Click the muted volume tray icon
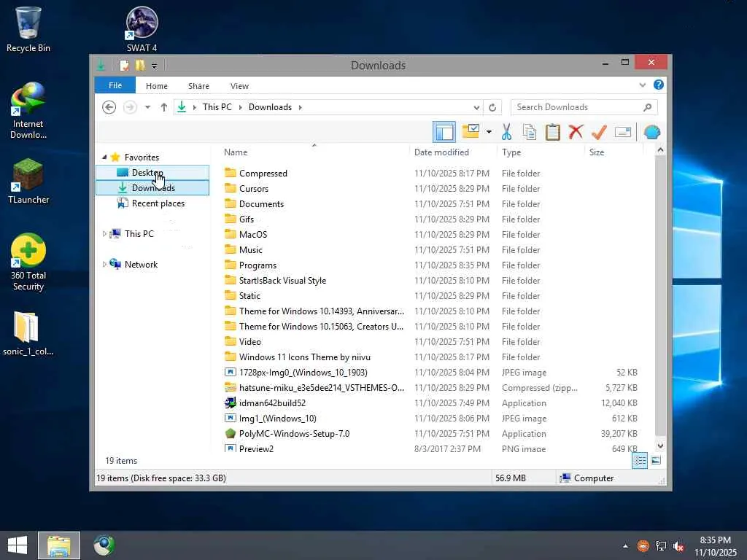747x560 pixels. pyautogui.click(x=678, y=546)
